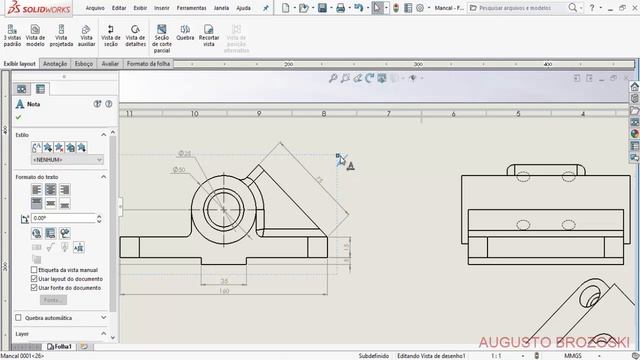Right-align the note text

click(64, 189)
